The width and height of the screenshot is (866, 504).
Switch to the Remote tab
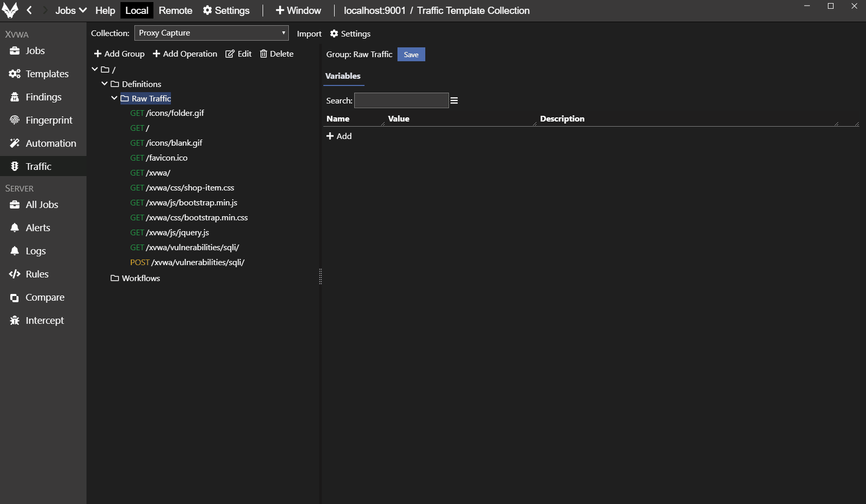click(175, 10)
